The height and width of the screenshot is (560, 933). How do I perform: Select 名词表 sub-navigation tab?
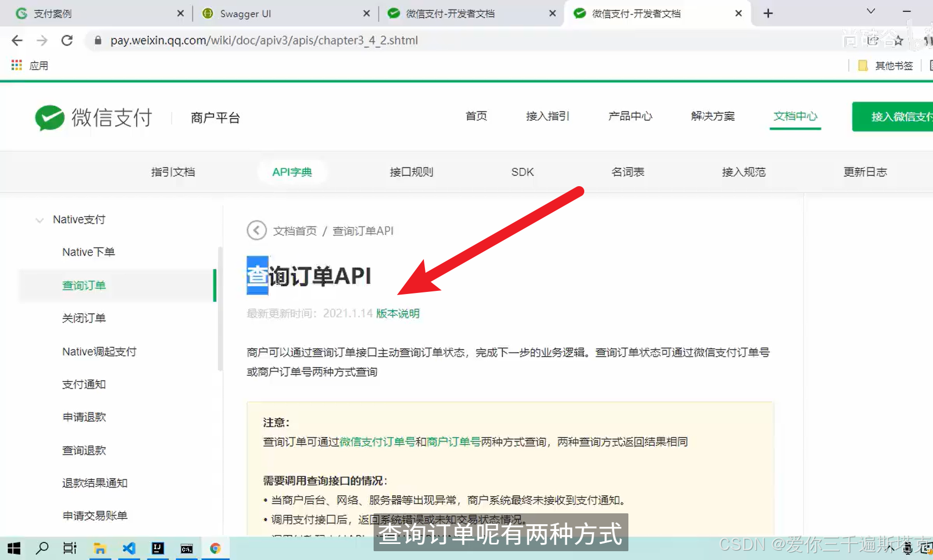point(628,172)
